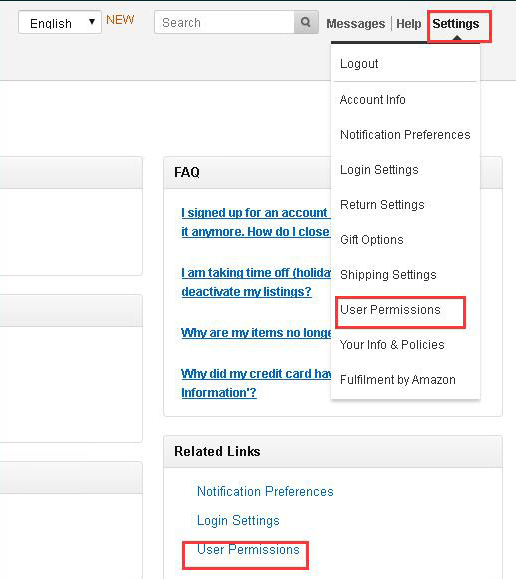Open Shipping Settings from the dropdown
516x579 pixels.
388,275
